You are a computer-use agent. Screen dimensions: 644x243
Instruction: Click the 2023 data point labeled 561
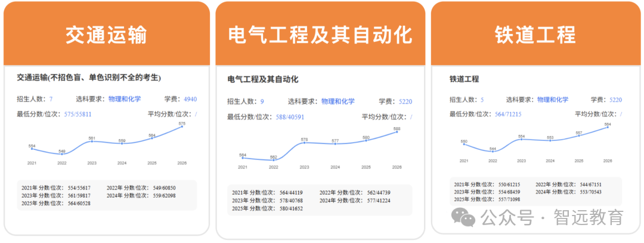(x=92, y=141)
